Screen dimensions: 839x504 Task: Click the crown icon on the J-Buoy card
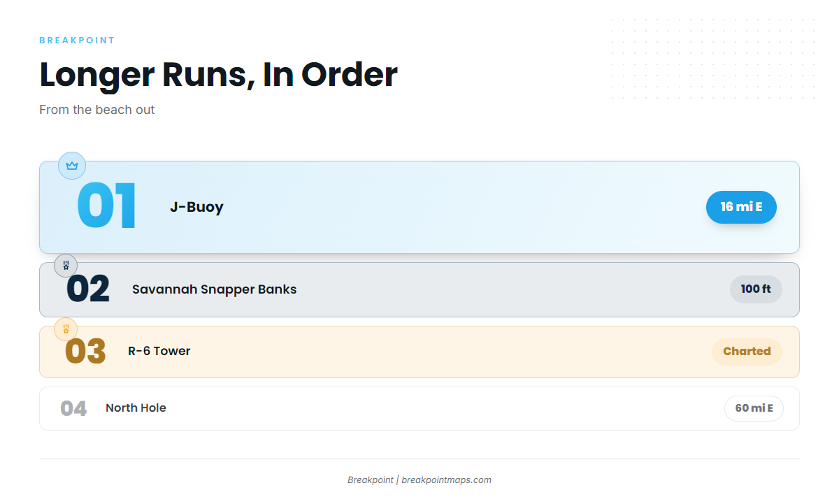[x=72, y=166]
